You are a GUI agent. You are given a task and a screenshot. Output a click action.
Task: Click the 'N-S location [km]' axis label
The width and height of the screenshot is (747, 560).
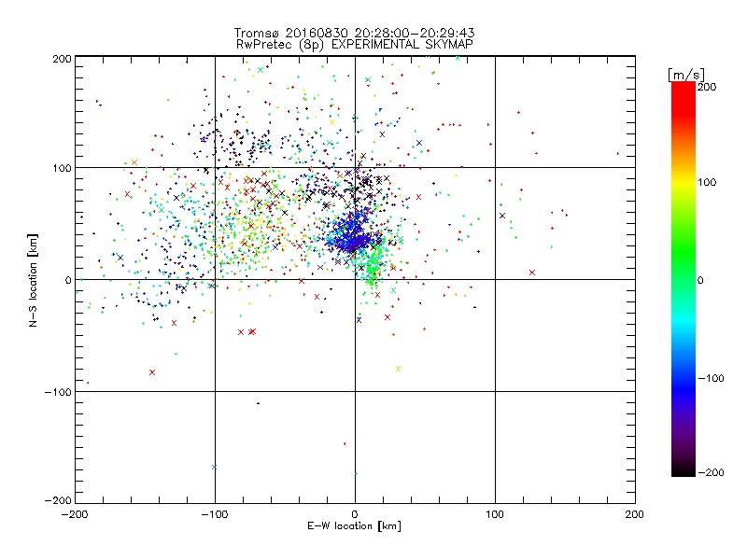(33, 281)
